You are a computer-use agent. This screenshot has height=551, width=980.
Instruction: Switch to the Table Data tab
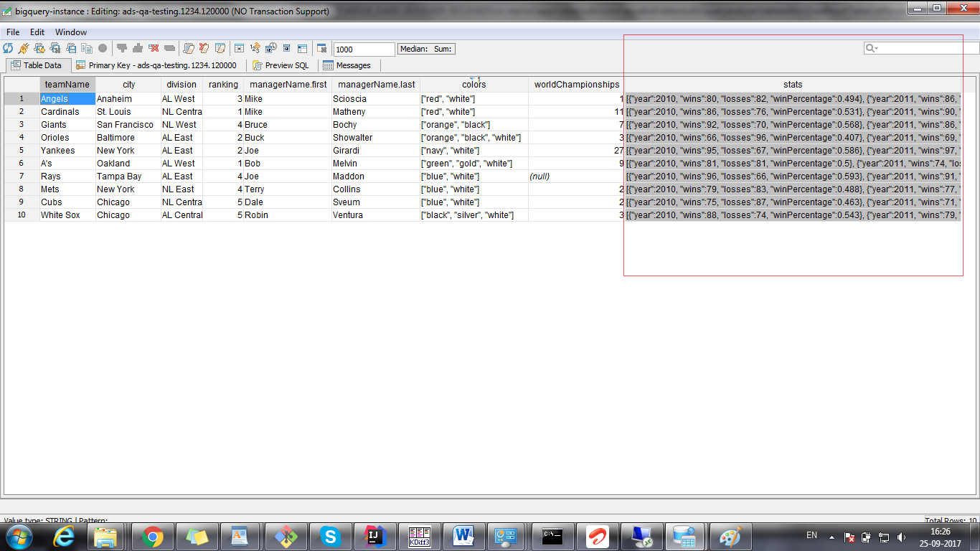pyautogui.click(x=37, y=65)
